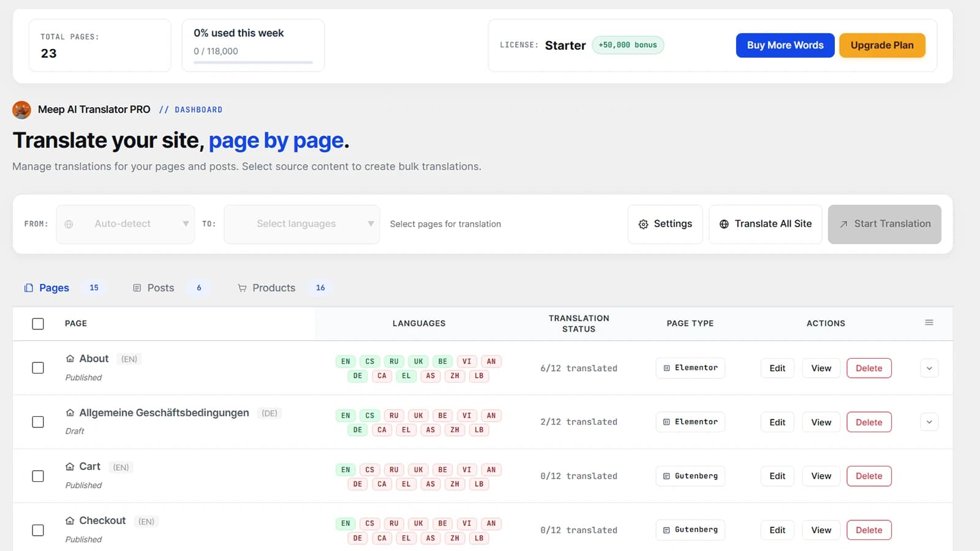Click the +50,000 bonus badge
Screen dimensions: 980x551
click(628, 45)
